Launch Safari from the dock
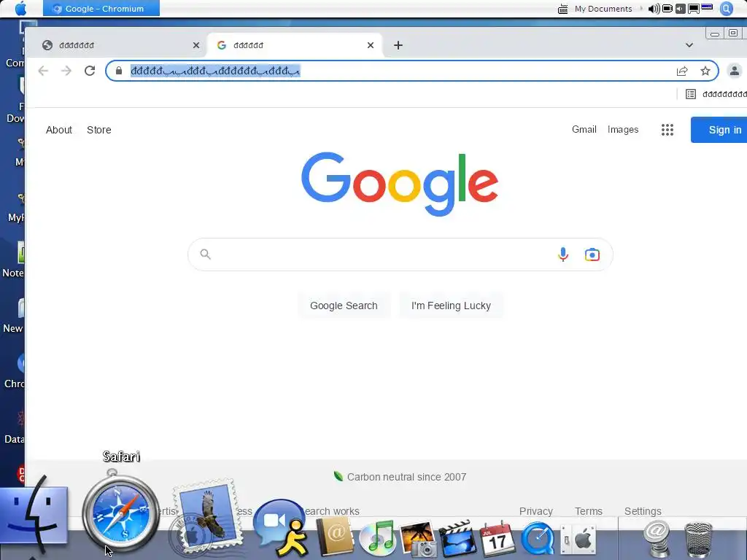The image size is (747, 560). pos(121,512)
